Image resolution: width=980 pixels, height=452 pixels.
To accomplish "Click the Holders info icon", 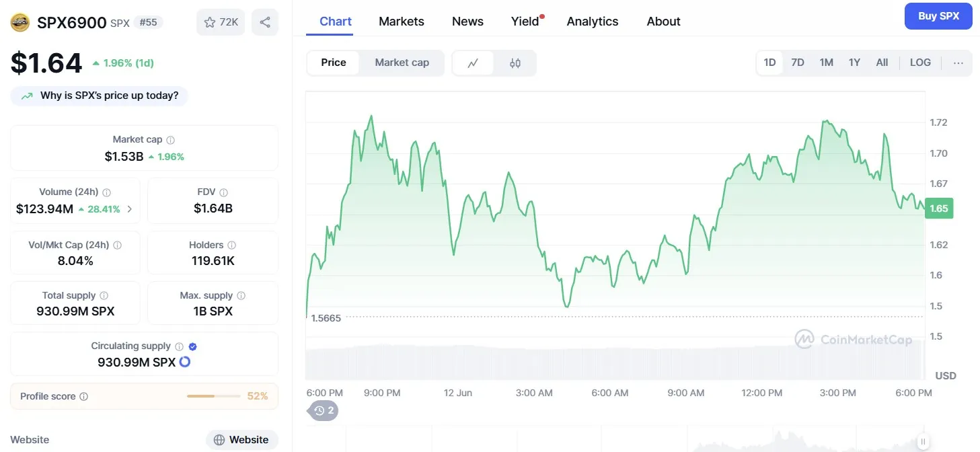I will (x=232, y=246).
